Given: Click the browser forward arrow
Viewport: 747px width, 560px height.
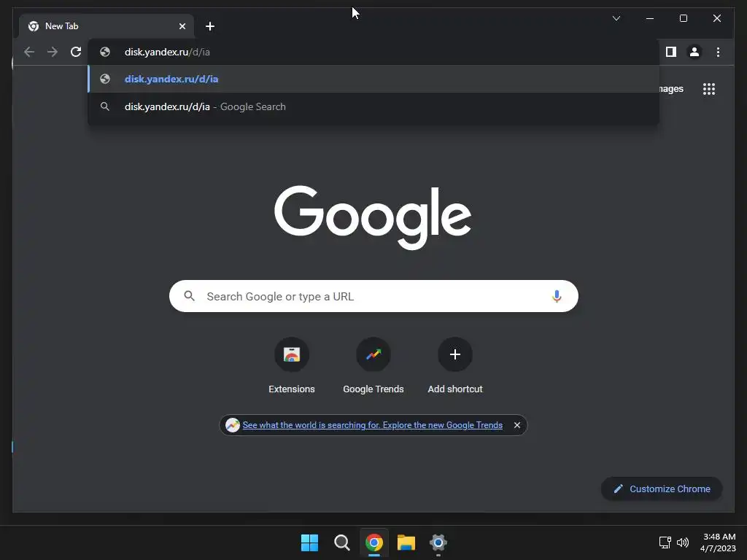Looking at the screenshot, I should 53,52.
